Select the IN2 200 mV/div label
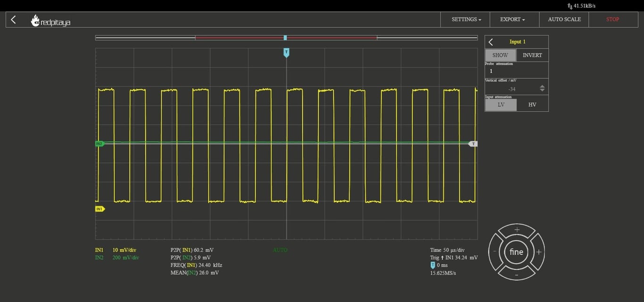644x302 pixels. 117,258
